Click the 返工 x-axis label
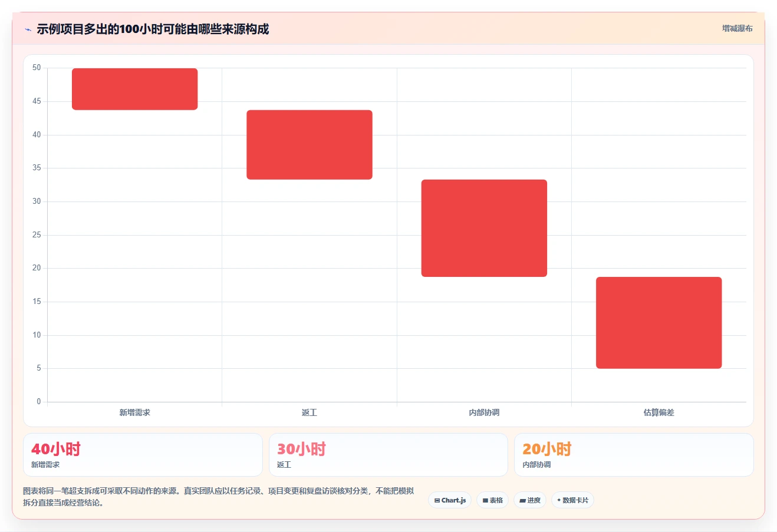The height and width of the screenshot is (532, 777). coord(310,412)
